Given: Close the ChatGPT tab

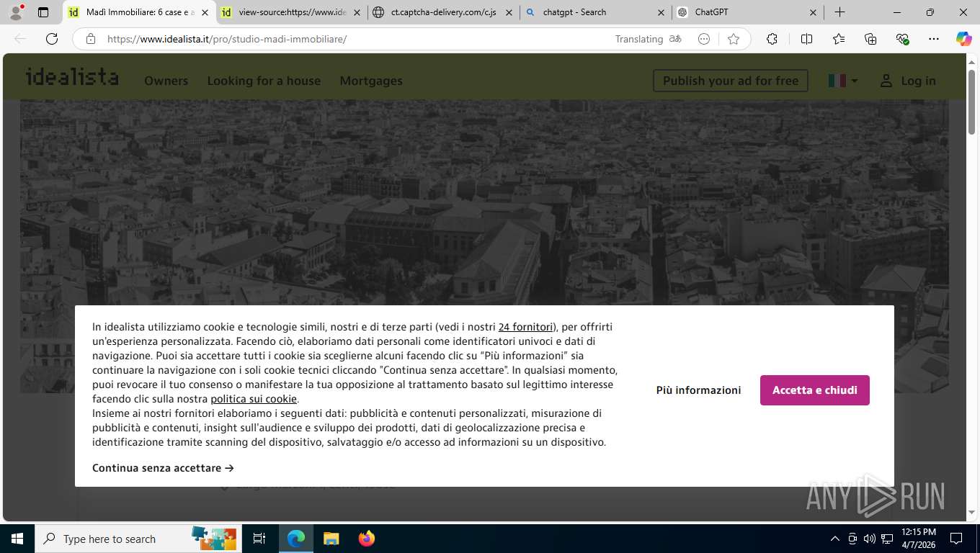Looking at the screenshot, I should [813, 12].
